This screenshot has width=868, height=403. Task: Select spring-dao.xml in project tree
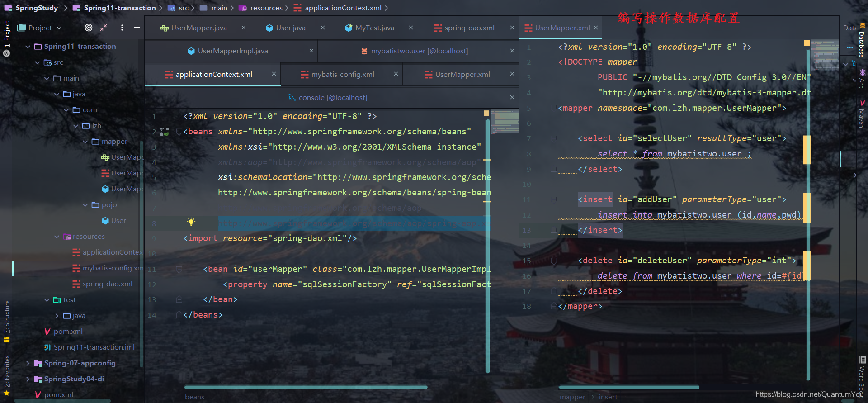click(103, 284)
